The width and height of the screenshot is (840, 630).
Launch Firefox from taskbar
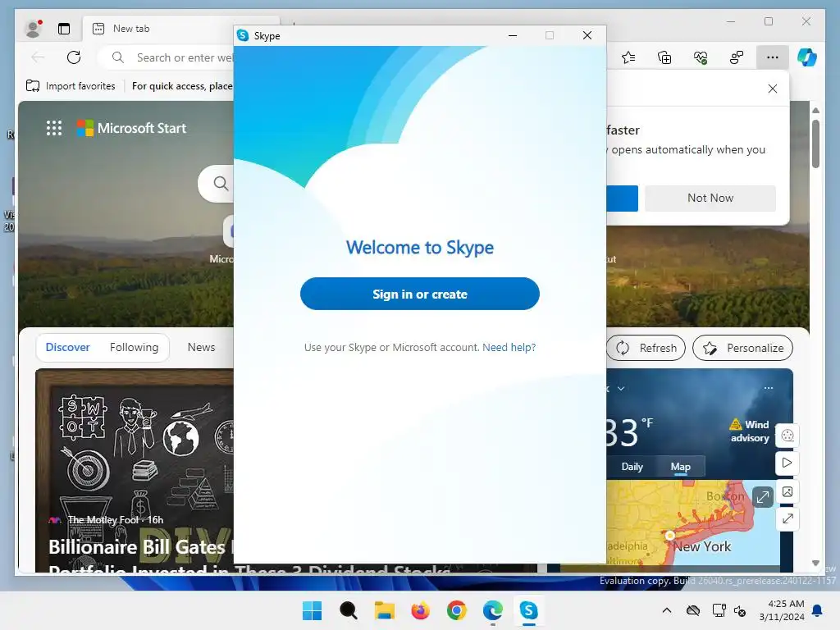click(x=421, y=610)
